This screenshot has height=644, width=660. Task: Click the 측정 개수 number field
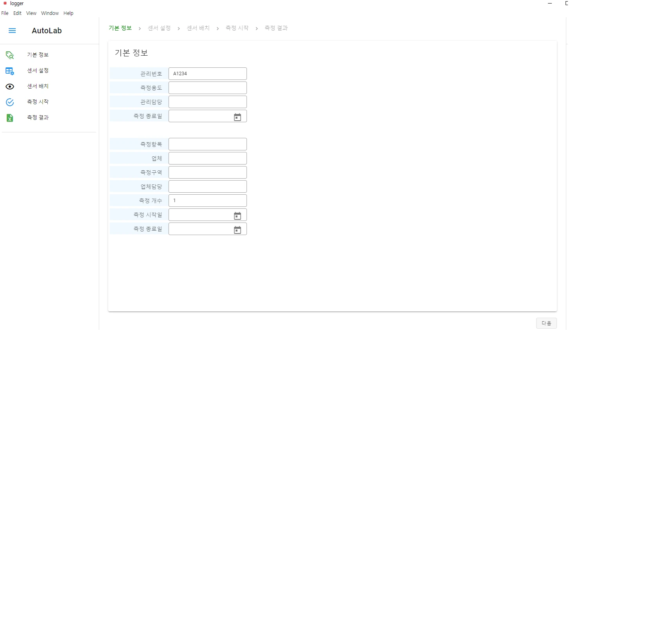pyautogui.click(x=207, y=201)
